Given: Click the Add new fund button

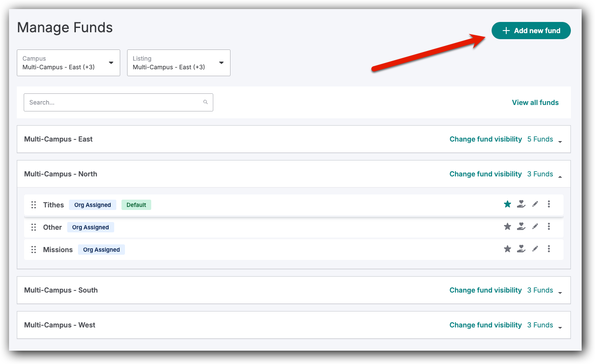Looking at the screenshot, I should [x=531, y=31].
